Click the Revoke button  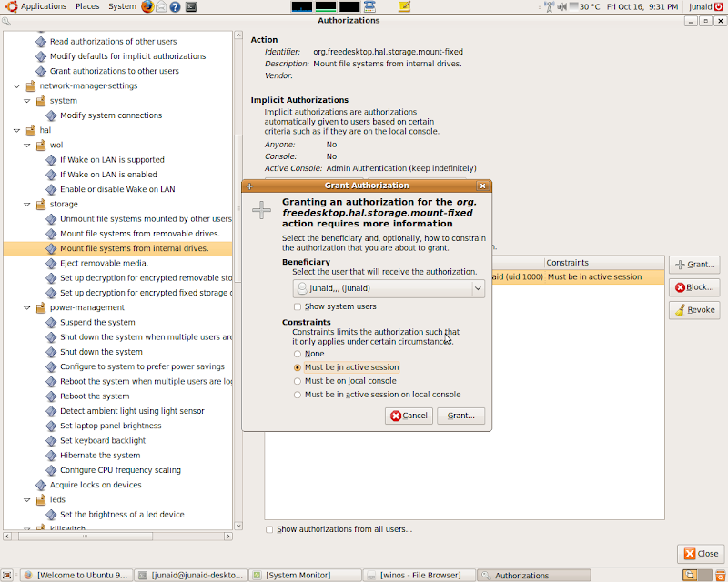(x=694, y=310)
